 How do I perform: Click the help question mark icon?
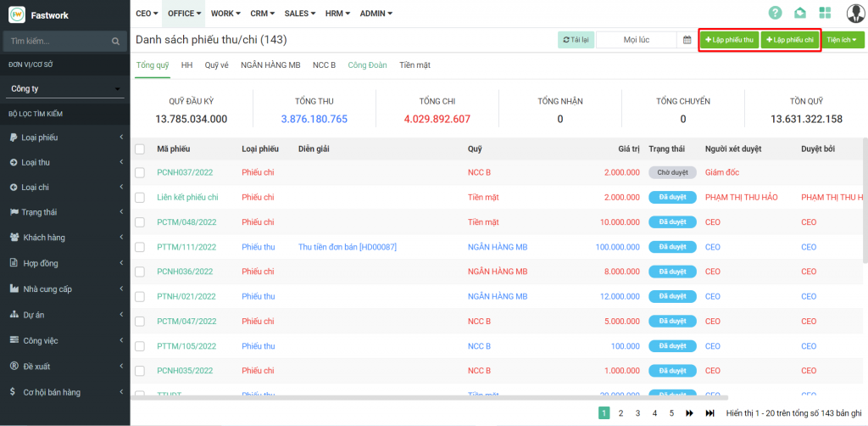pyautogui.click(x=775, y=13)
